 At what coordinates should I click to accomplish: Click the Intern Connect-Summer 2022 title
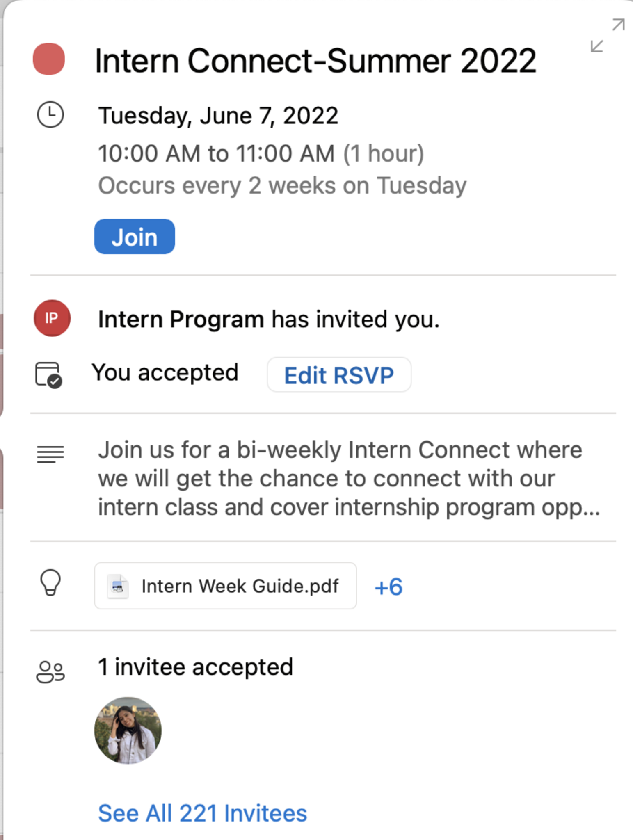(x=315, y=61)
